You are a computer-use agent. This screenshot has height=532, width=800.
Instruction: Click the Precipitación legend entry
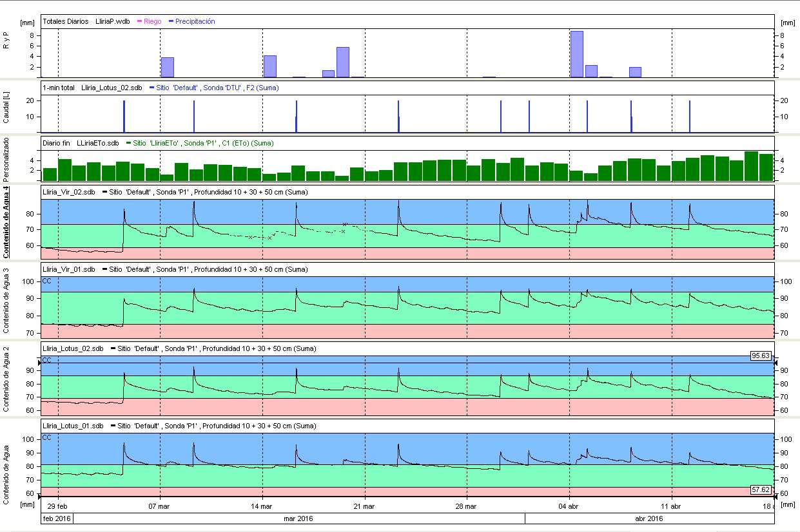pyautogui.click(x=191, y=21)
